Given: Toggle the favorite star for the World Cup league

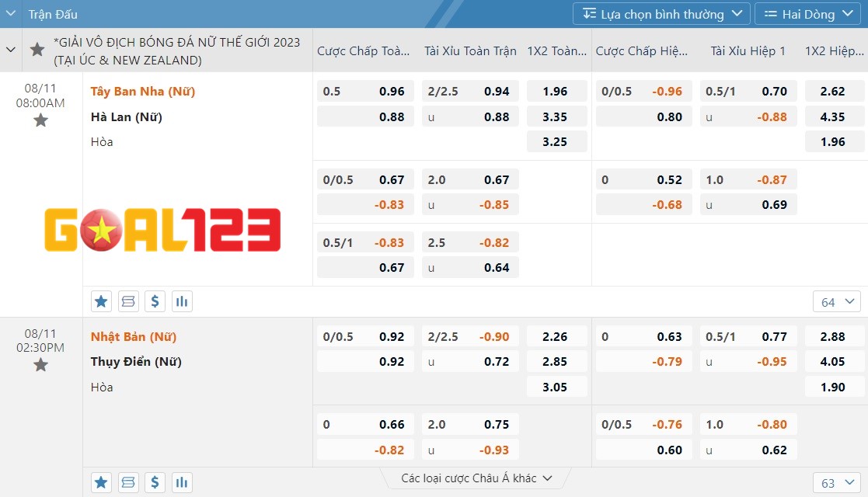Looking at the screenshot, I should 37,50.
